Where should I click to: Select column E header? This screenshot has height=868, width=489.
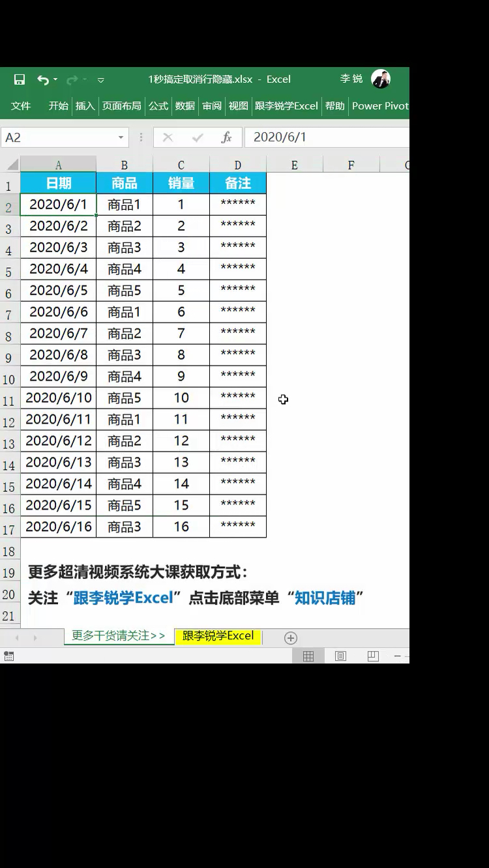click(x=295, y=165)
